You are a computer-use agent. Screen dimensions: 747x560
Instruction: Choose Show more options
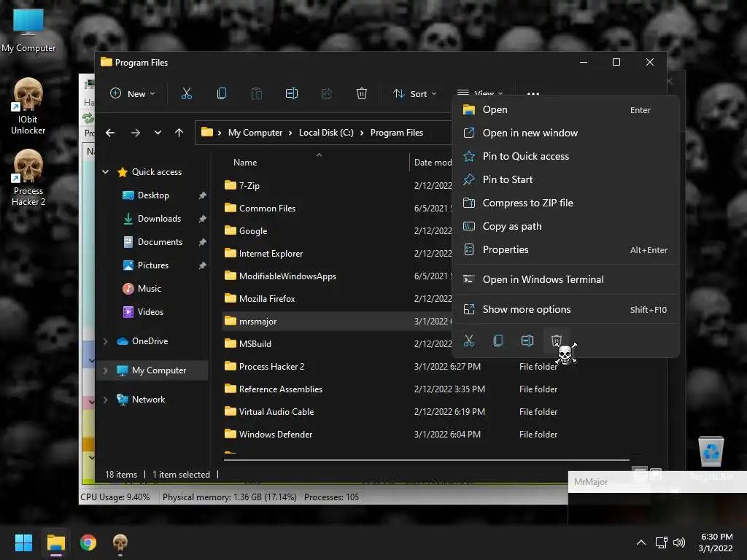coord(565,309)
